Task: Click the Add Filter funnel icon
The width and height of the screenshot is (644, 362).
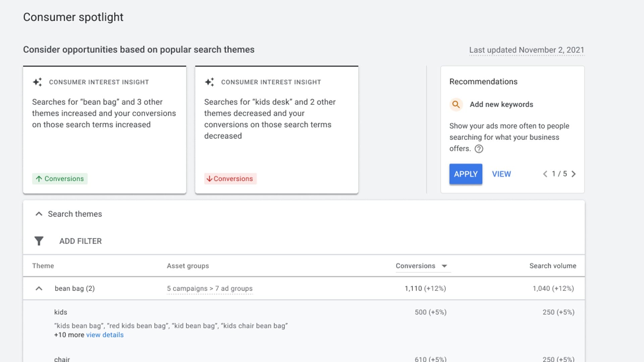Action: 39,241
